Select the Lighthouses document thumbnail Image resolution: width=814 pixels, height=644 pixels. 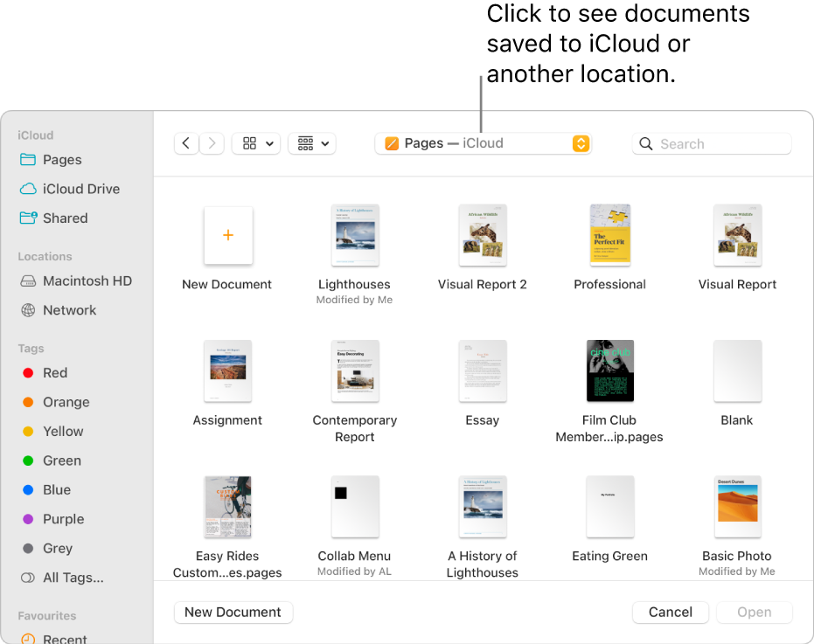coord(354,235)
